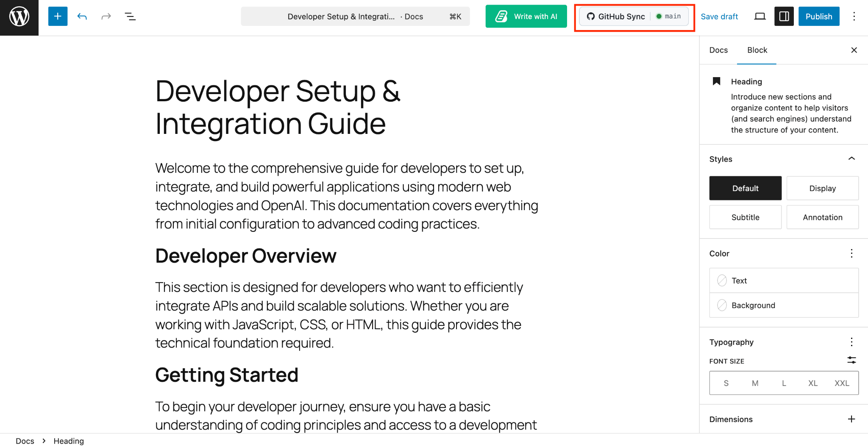Viewport: 868px width, 447px height.
Task: Choose font size XXL
Action: 842,383
